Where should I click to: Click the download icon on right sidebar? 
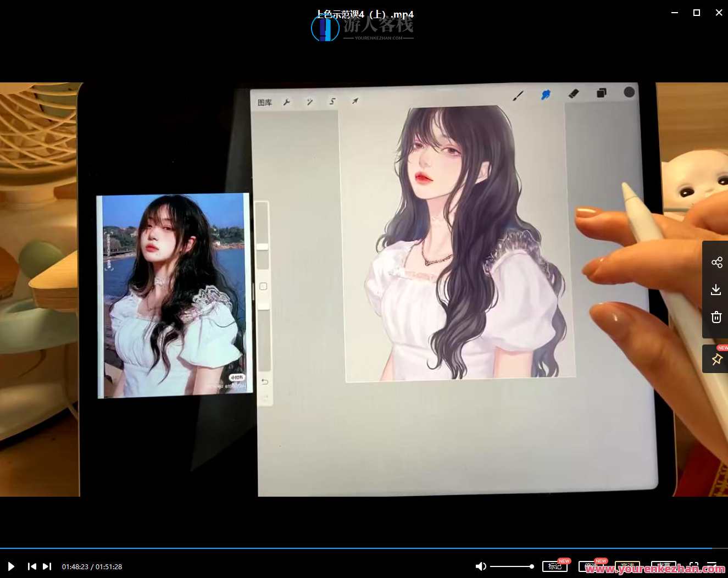(716, 290)
